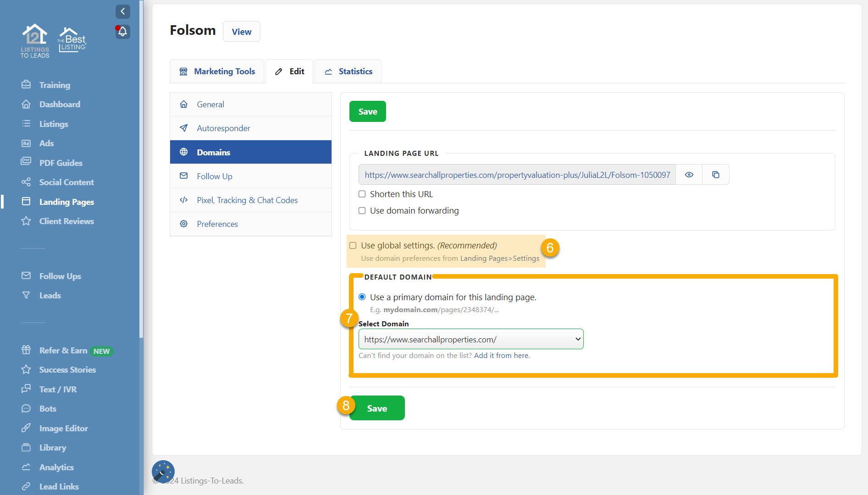Follow the 'Add it from here' link
The height and width of the screenshot is (495, 868).
(502, 355)
